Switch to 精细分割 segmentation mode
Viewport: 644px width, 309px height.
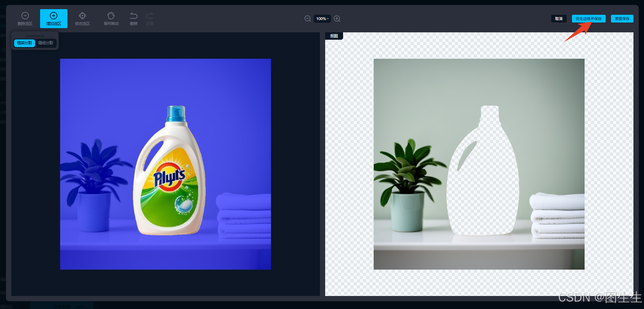[46, 43]
